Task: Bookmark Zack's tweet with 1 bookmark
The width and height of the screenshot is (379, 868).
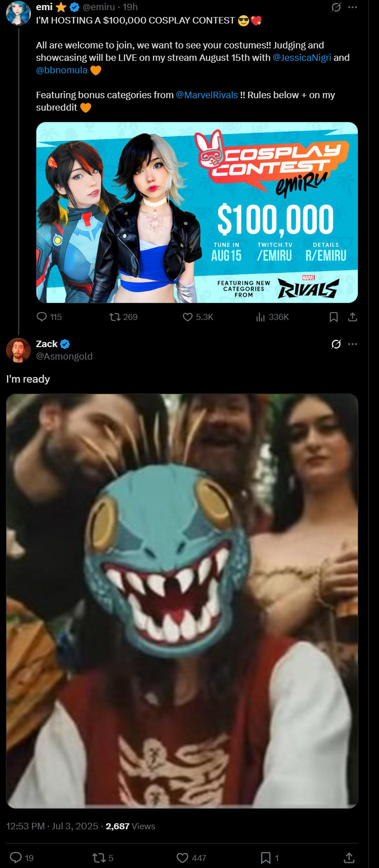Action: tap(266, 857)
